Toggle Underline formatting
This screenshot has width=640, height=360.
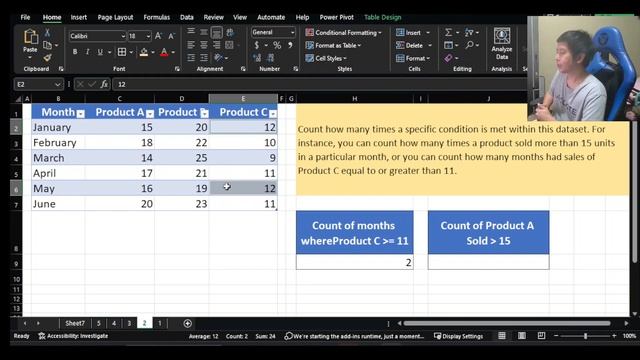[x=100, y=52]
